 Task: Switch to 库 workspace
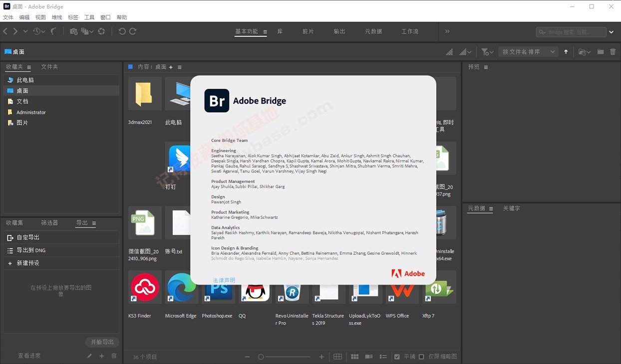280,31
